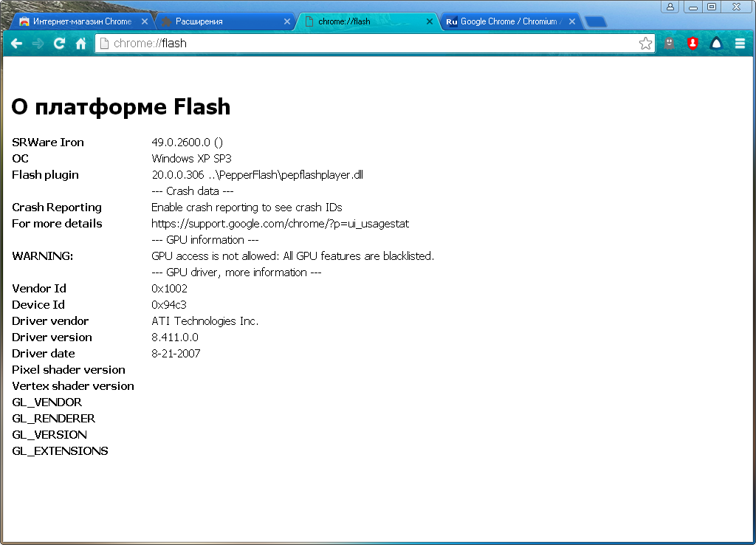The image size is (756, 545).
Task: Open the red shield extension icon
Action: click(x=693, y=44)
